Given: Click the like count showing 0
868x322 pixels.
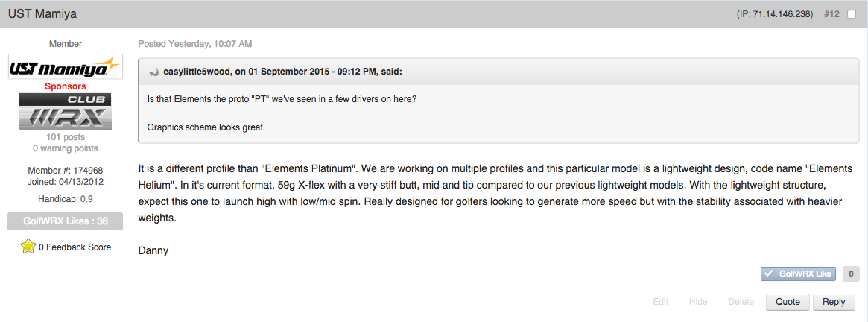Looking at the screenshot, I should pyautogui.click(x=850, y=274).
